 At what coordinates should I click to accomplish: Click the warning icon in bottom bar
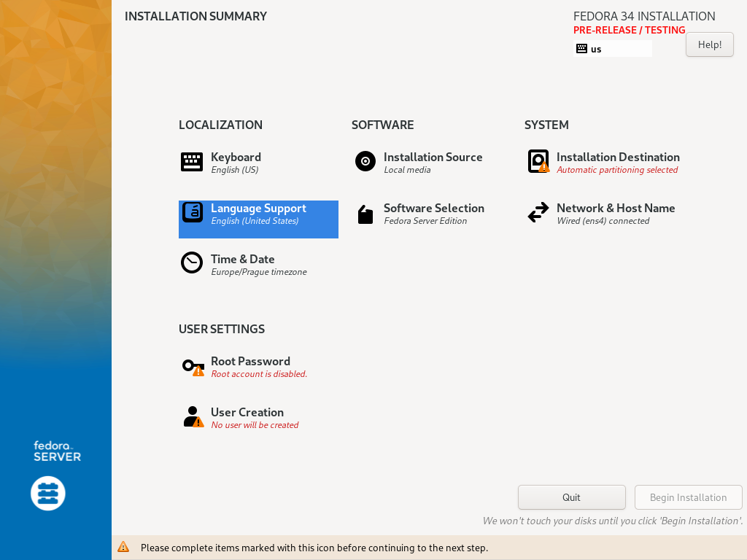[x=123, y=547]
